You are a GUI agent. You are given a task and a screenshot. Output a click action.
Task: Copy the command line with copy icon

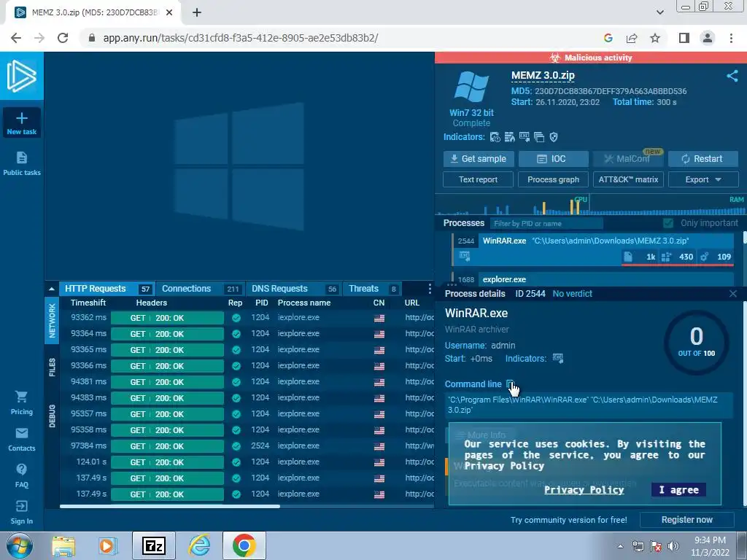[x=510, y=384]
